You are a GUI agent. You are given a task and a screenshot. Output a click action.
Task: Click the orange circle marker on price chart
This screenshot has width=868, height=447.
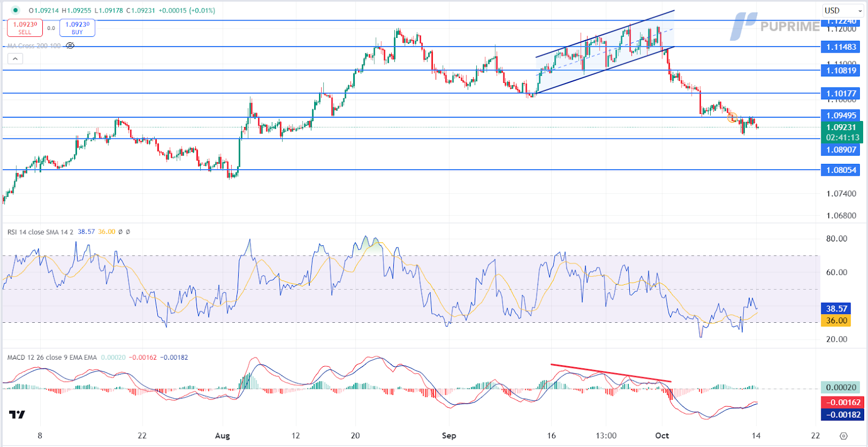(x=732, y=117)
